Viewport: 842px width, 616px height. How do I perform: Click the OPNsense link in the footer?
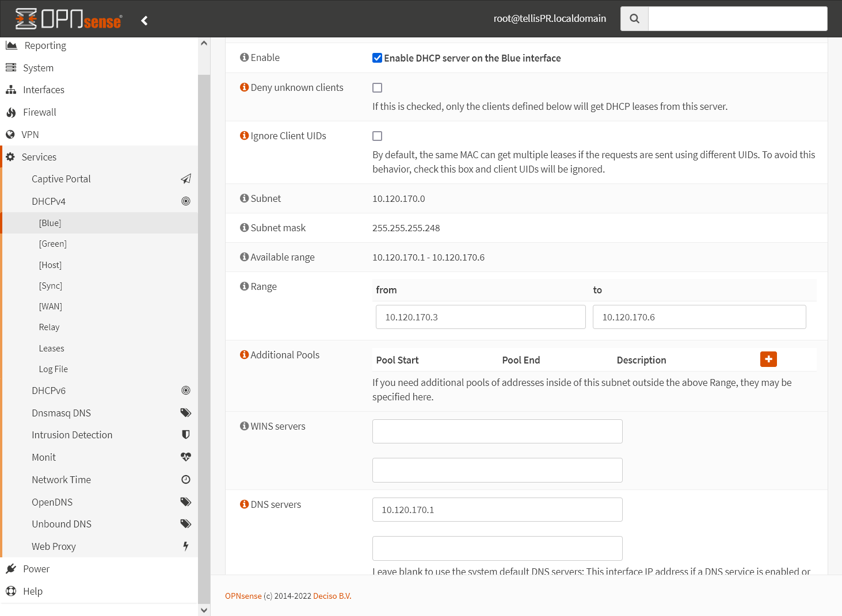[243, 596]
